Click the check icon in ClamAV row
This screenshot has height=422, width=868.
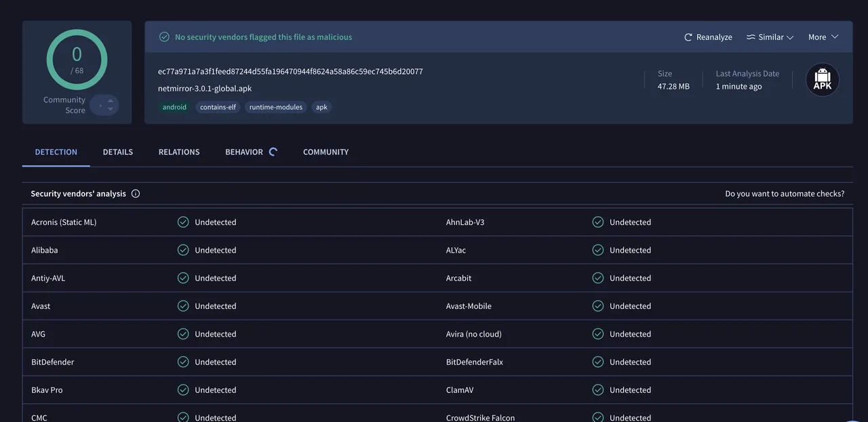598,390
